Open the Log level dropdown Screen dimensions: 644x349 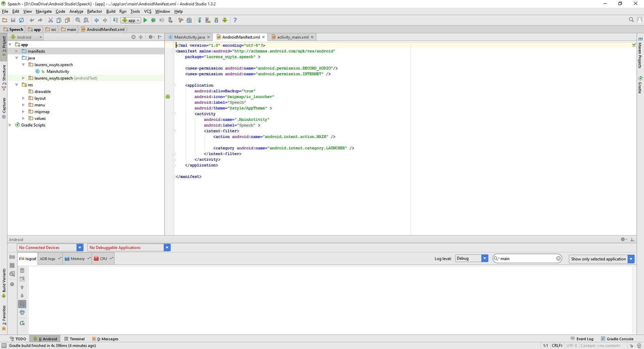pyautogui.click(x=471, y=259)
